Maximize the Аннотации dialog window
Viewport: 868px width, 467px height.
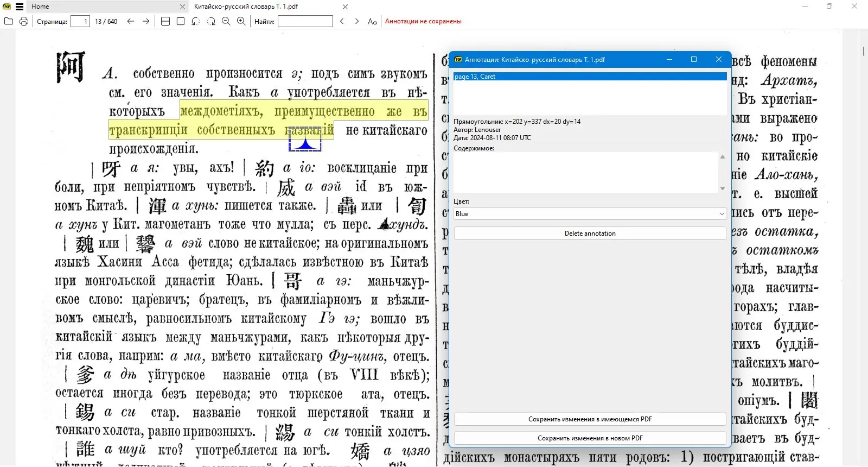pyautogui.click(x=694, y=59)
